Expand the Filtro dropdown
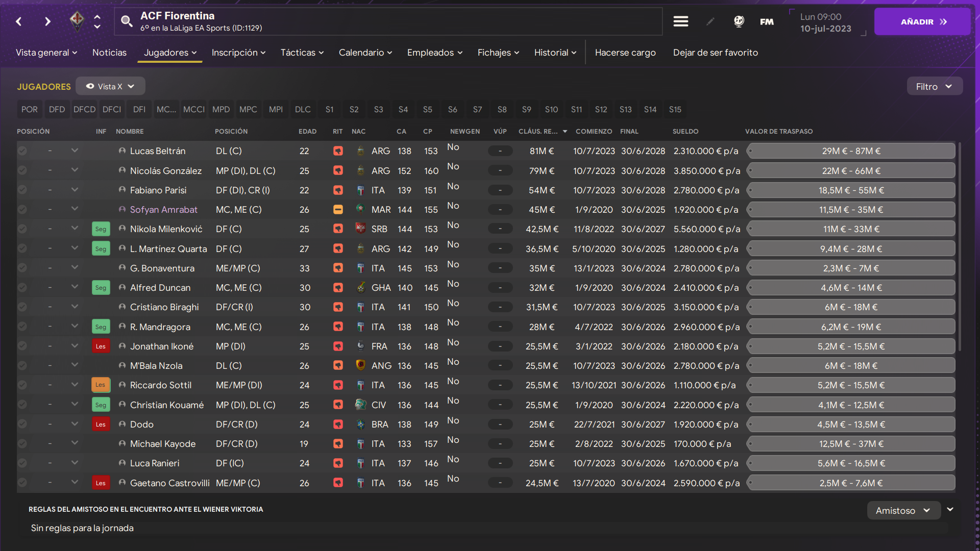Screen dimensions: 980x551 [934, 87]
